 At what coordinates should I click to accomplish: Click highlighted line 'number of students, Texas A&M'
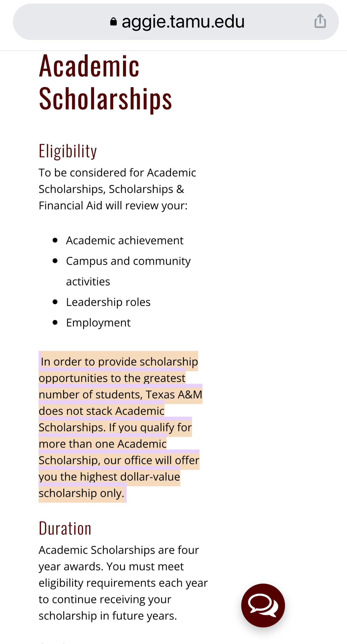(121, 395)
